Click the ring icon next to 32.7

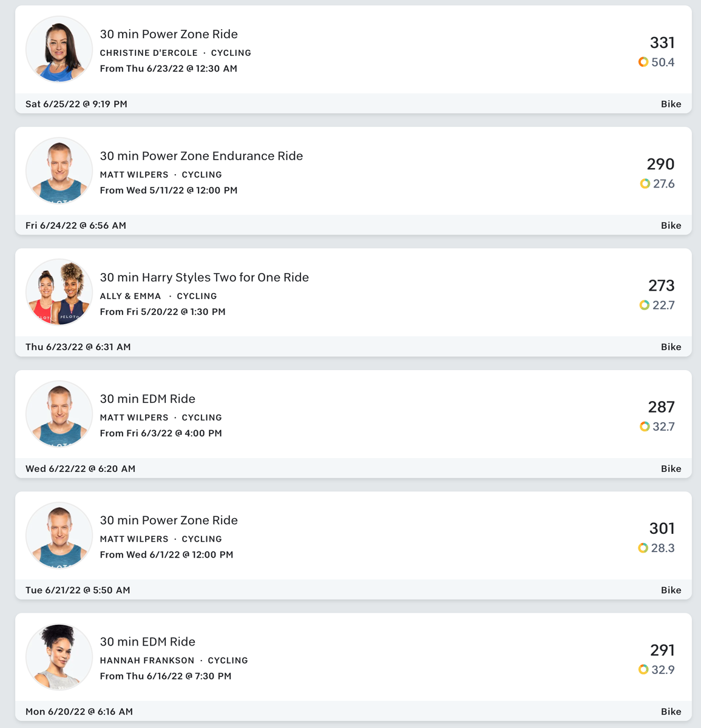pos(645,426)
